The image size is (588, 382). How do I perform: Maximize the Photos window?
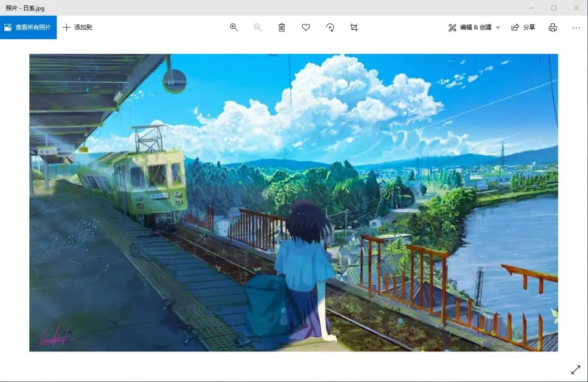click(554, 8)
